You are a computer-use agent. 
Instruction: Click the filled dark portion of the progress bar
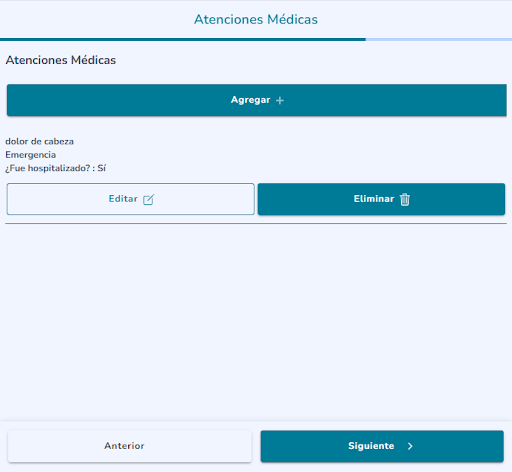click(x=183, y=39)
